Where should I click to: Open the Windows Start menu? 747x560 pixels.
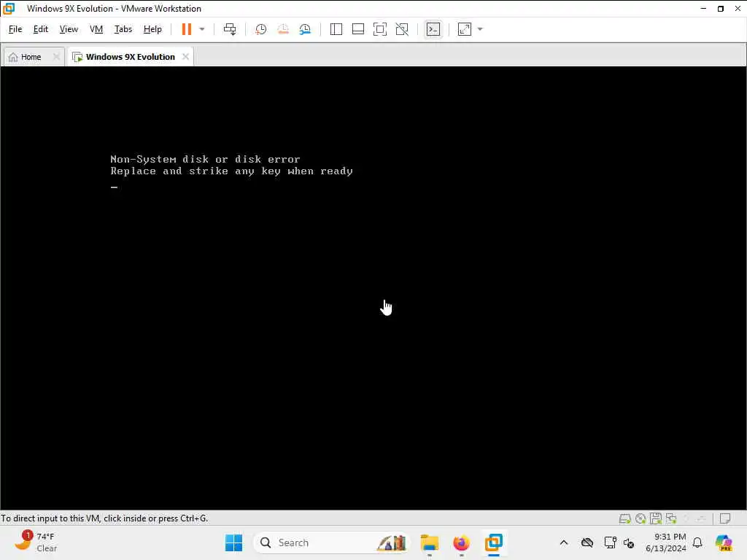233,542
